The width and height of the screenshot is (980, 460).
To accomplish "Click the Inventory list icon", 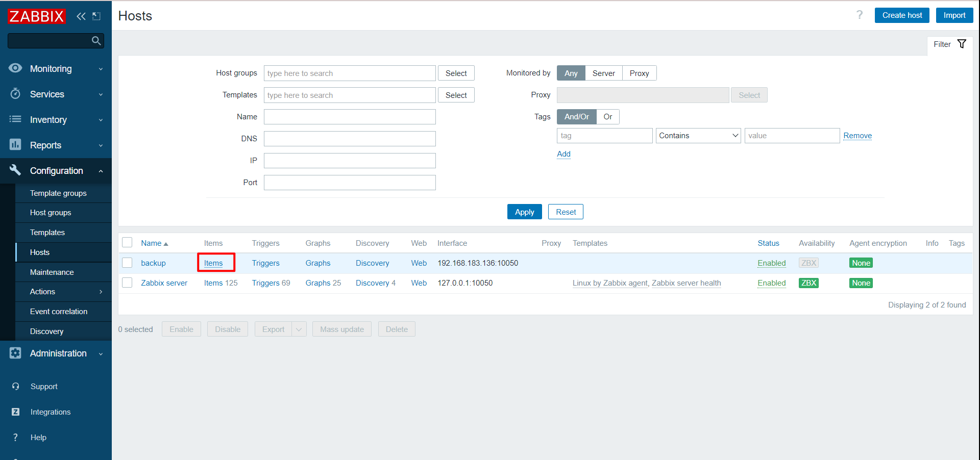I will (15, 119).
